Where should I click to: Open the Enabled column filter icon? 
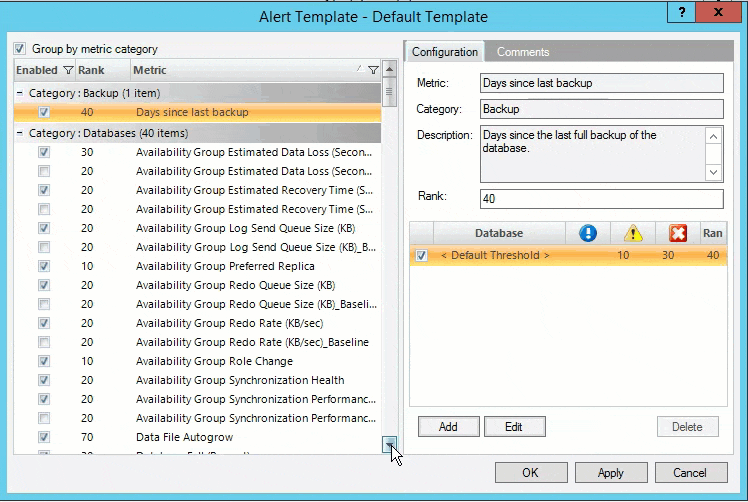pos(68,70)
